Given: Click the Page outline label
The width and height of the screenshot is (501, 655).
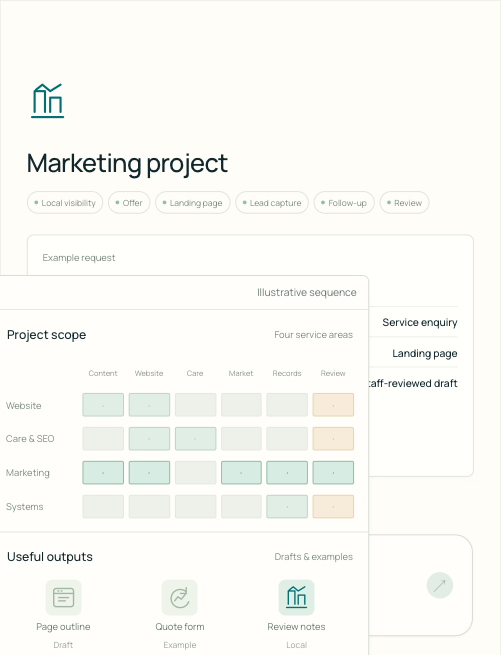Looking at the screenshot, I should [x=64, y=627].
